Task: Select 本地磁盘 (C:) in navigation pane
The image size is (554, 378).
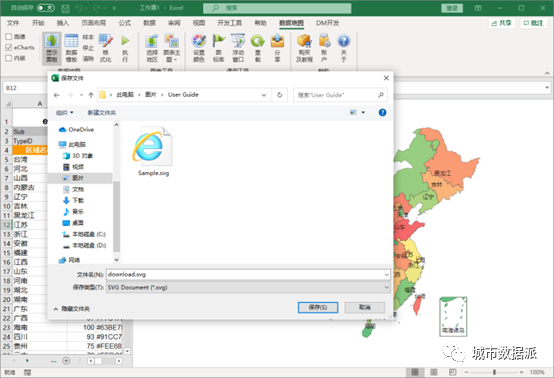Action: 84,234
